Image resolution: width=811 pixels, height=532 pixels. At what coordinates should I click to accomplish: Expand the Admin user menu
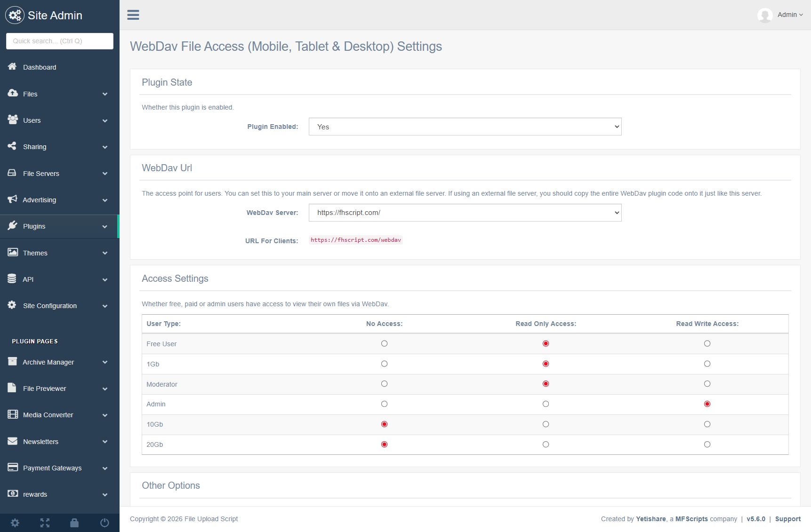[x=790, y=15]
